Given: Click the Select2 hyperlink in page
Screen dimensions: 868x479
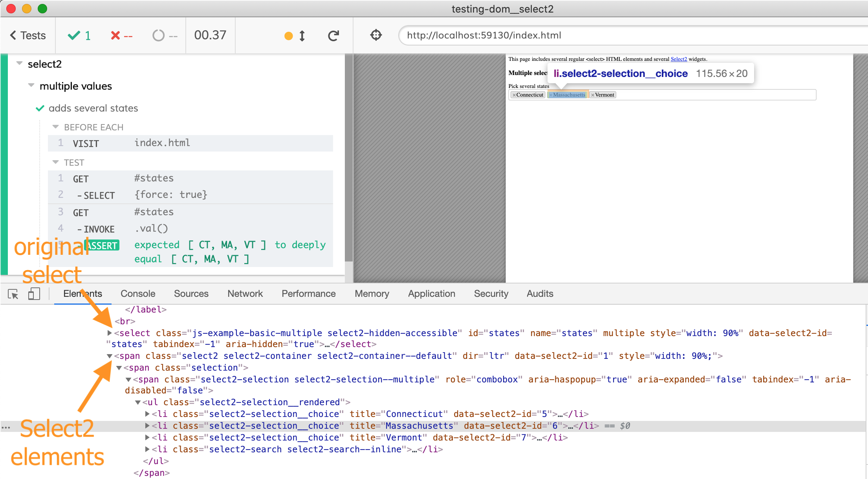Looking at the screenshot, I should (x=678, y=59).
